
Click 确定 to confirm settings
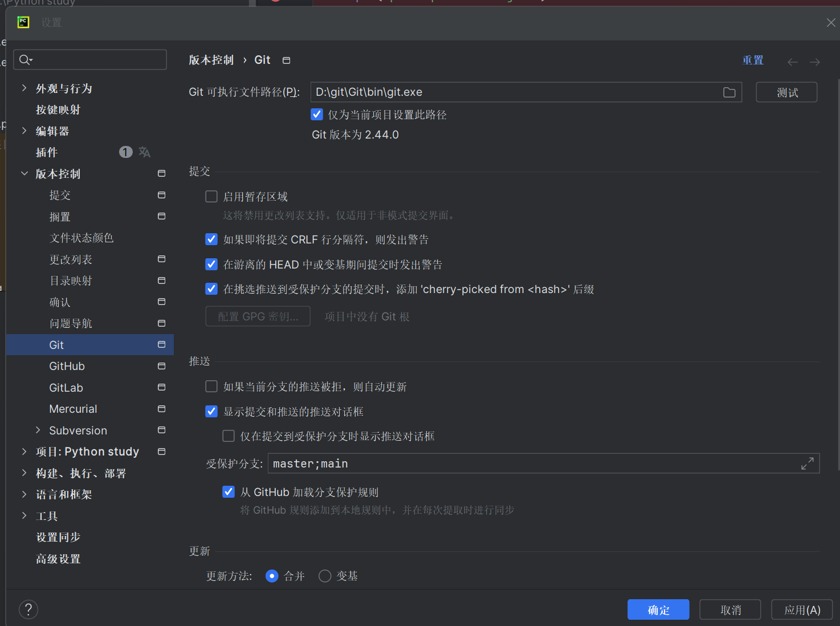click(658, 609)
